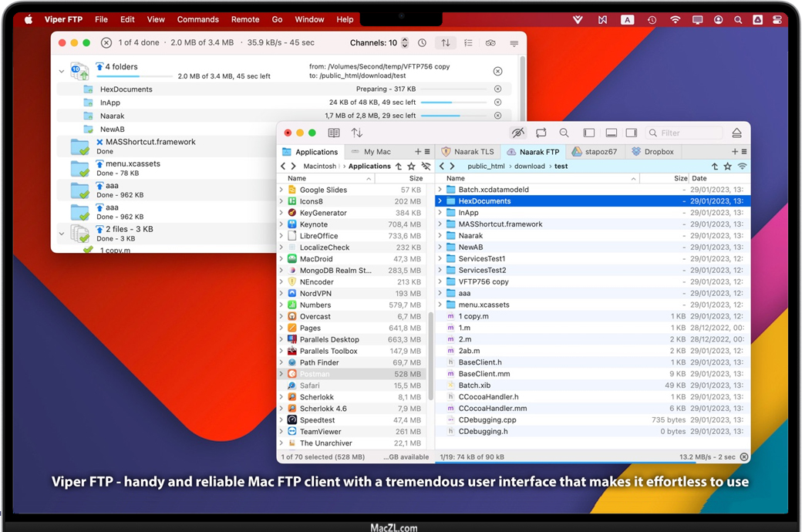Screen dimensions: 802x532
Task: Collapse the 4 folders transfer group
Action: (x=62, y=72)
